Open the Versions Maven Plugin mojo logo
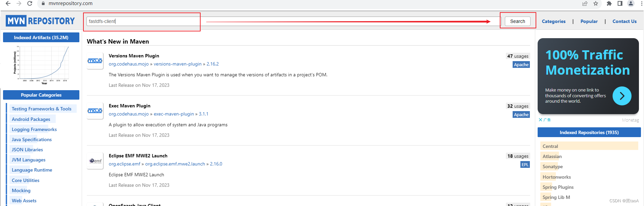The height and width of the screenshot is (206, 644). (x=95, y=61)
